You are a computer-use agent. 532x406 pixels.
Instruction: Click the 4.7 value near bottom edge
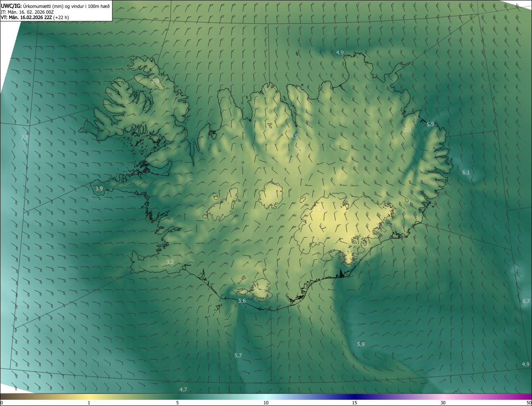point(183,389)
